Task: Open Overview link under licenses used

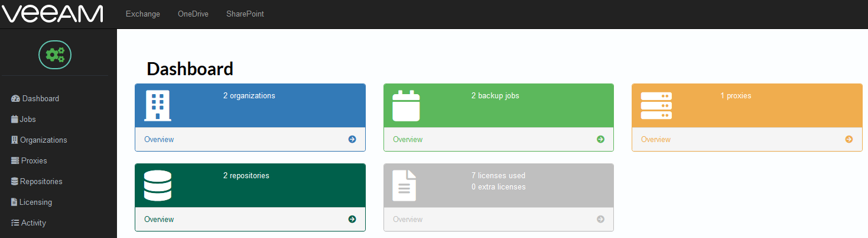Action: coord(408,219)
